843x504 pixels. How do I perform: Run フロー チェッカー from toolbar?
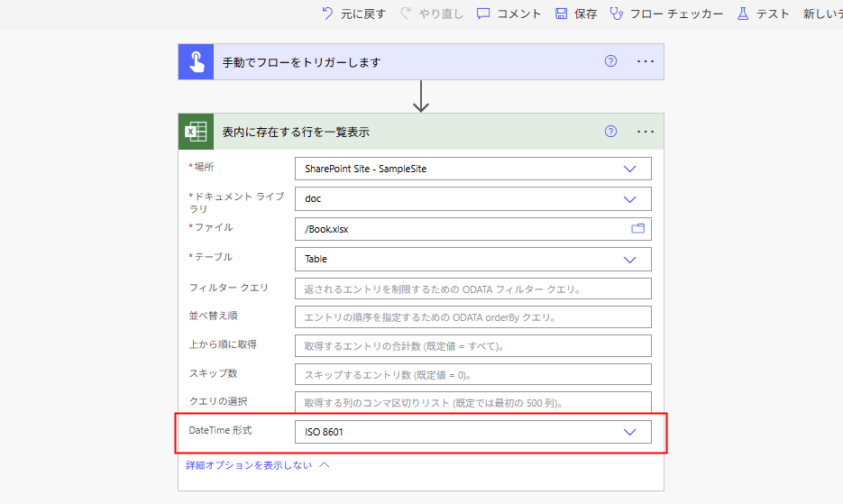pos(666,14)
